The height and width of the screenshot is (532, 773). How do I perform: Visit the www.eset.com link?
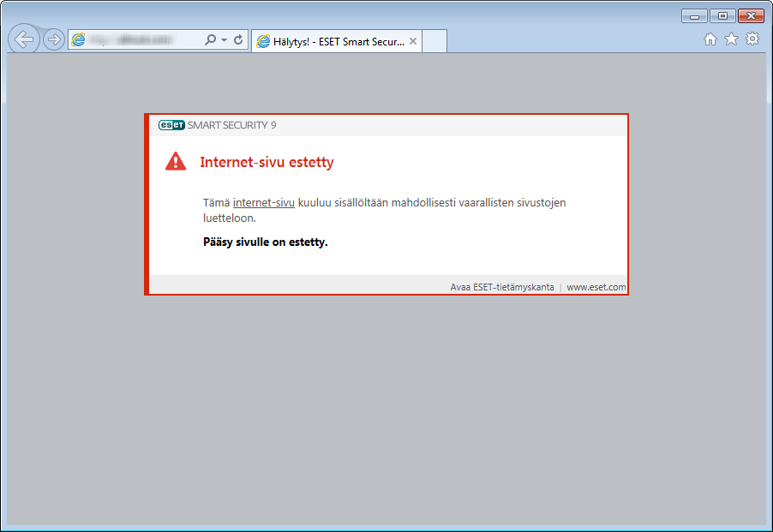pos(596,287)
